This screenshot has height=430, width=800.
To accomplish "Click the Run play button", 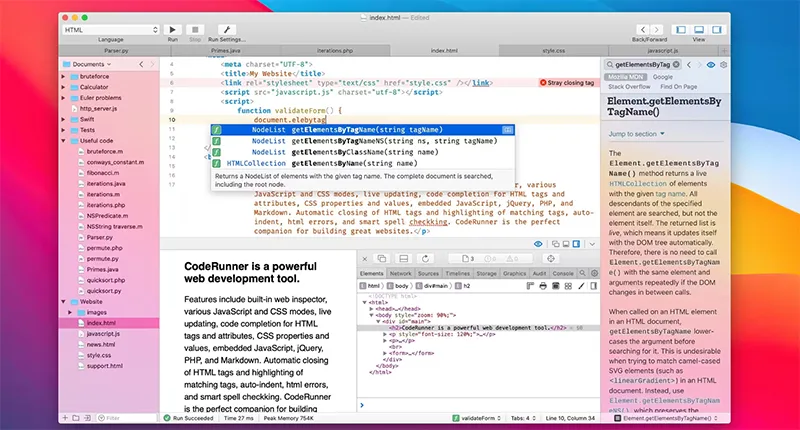I will (174, 30).
